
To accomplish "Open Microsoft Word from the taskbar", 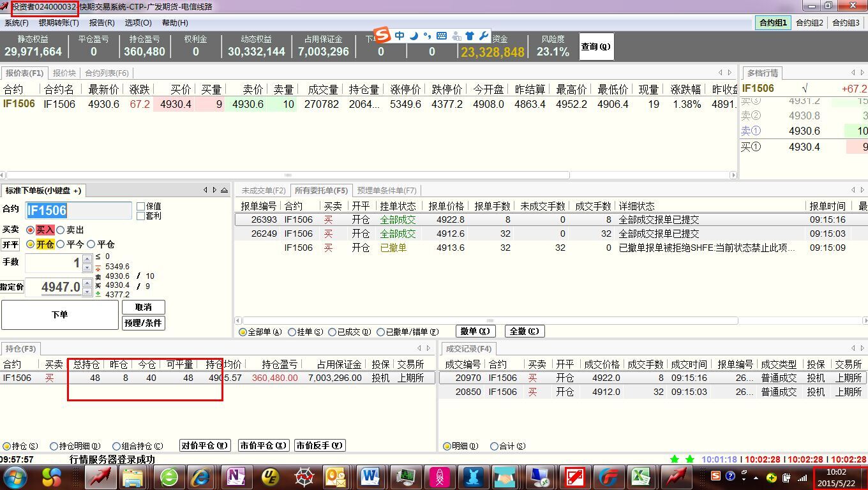I will 370,477.
